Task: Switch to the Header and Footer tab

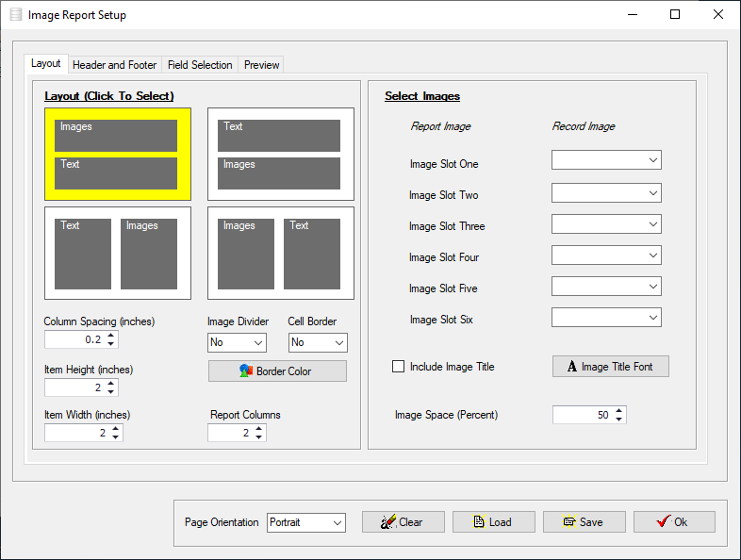Action: point(114,65)
